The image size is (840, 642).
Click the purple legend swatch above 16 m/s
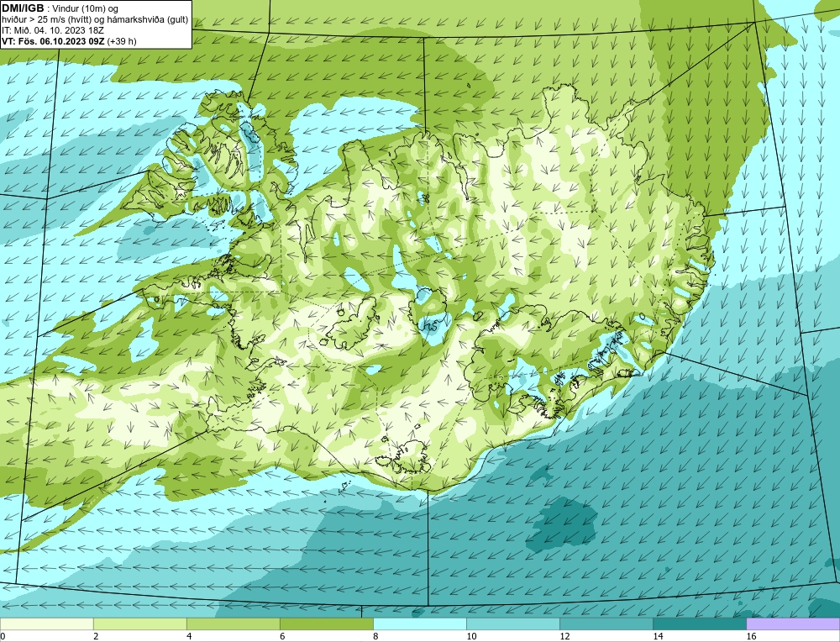point(793,624)
